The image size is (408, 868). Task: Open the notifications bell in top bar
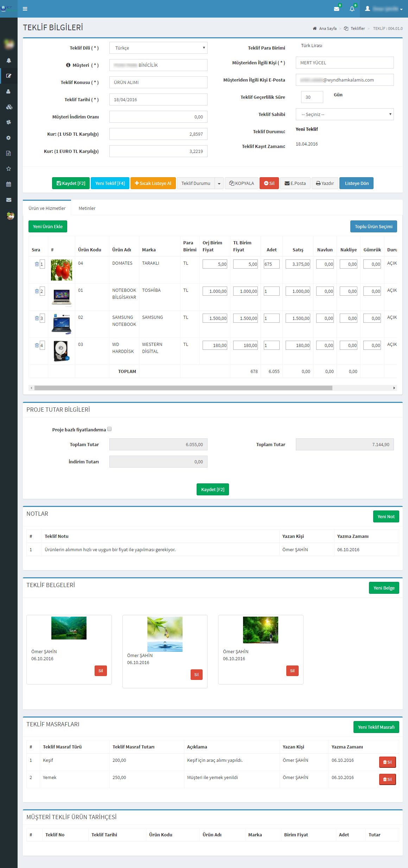352,9
